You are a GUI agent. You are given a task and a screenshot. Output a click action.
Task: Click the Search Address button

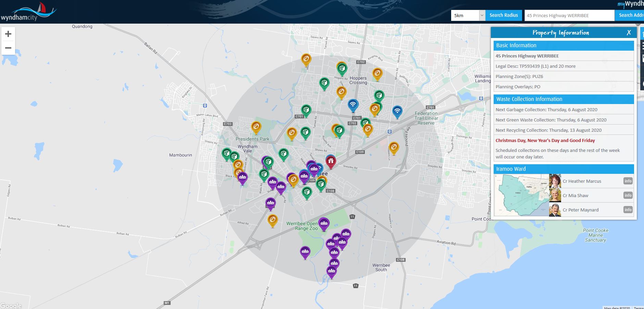[630, 15]
